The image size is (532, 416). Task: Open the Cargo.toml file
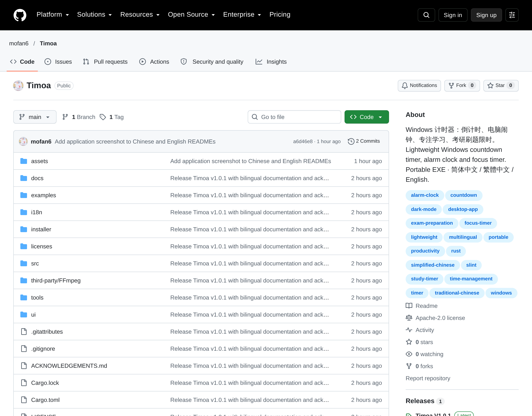[x=45, y=400]
